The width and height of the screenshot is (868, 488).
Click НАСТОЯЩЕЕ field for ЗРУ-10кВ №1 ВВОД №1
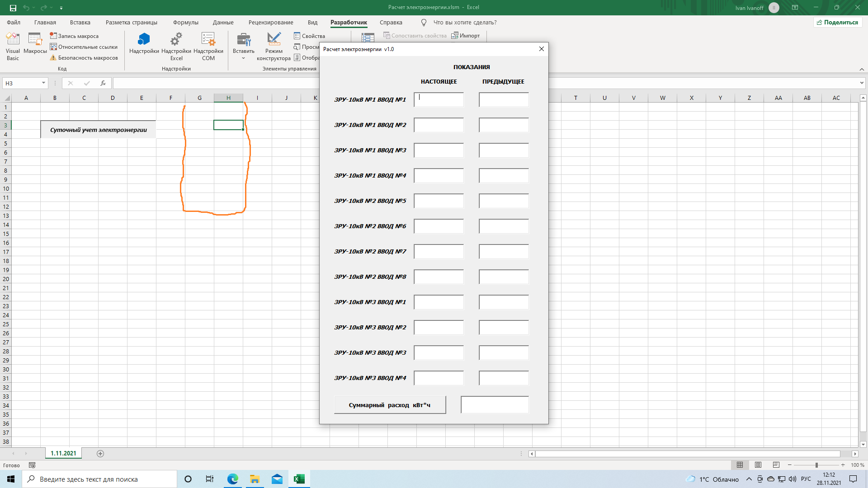coord(439,100)
